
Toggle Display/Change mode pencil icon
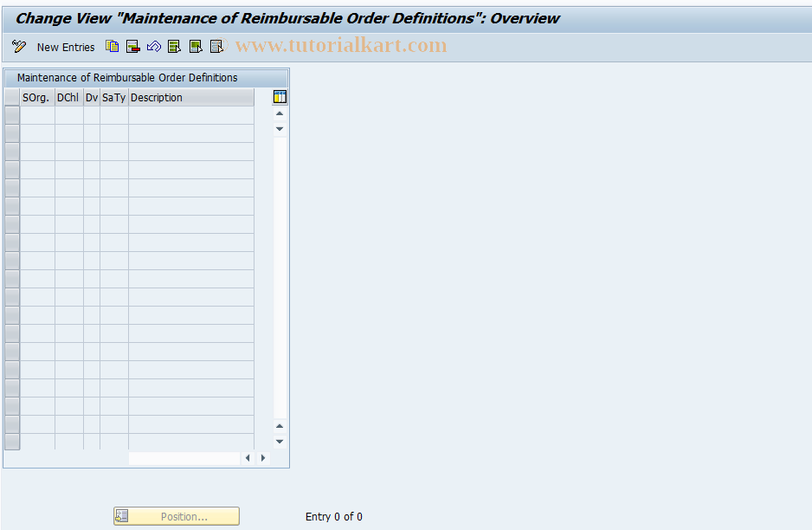[x=19, y=47]
